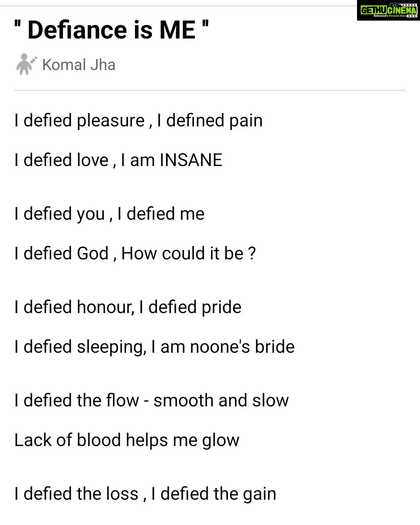Viewport: 420px width, 525px height.
Task: Click the word "God" in the poem
Action: 93,254
